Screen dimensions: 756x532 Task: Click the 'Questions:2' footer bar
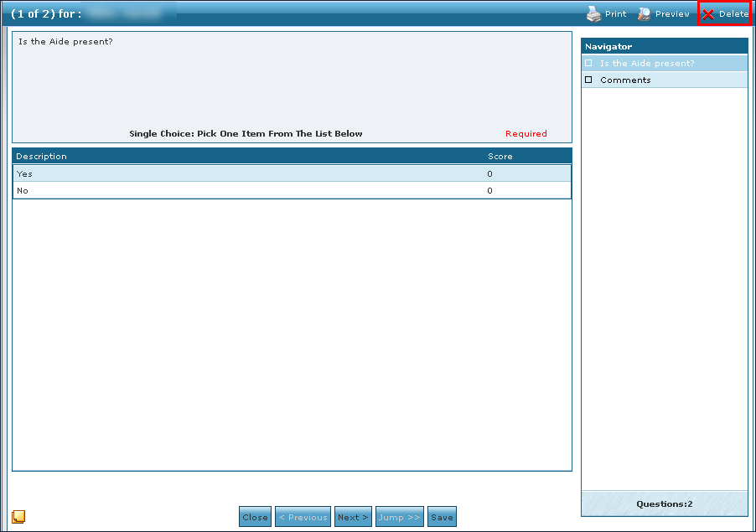pyautogui.click(x=664, y=504)
